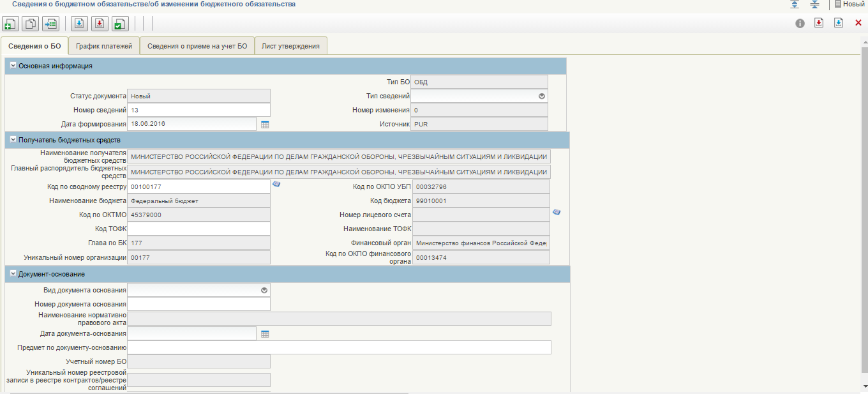Collapse the Документ-основание section
The width and height of the screenshot is (868, 394).
[13, 273]
